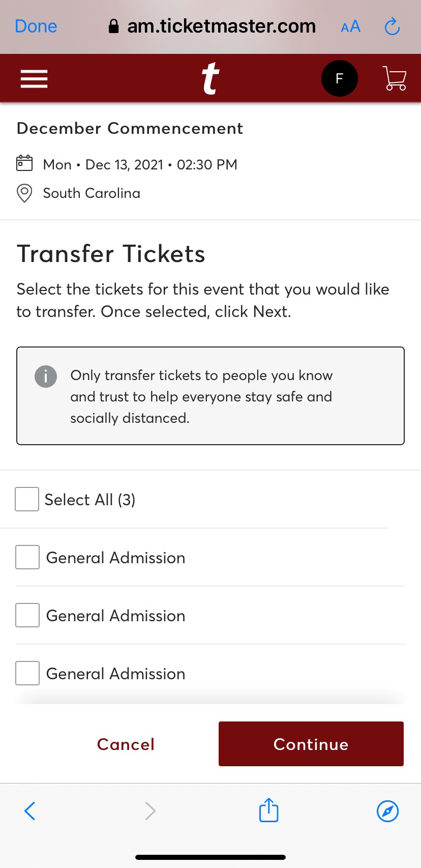Go back with the left chevron
Viewport: 421px width, 868px height.
click(x=30, y=811)
